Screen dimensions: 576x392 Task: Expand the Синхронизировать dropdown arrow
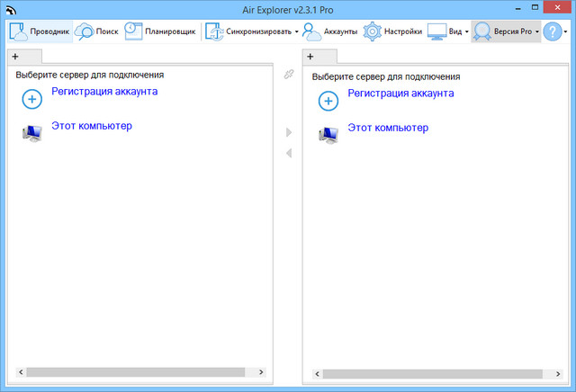click(x=297, y=32)
